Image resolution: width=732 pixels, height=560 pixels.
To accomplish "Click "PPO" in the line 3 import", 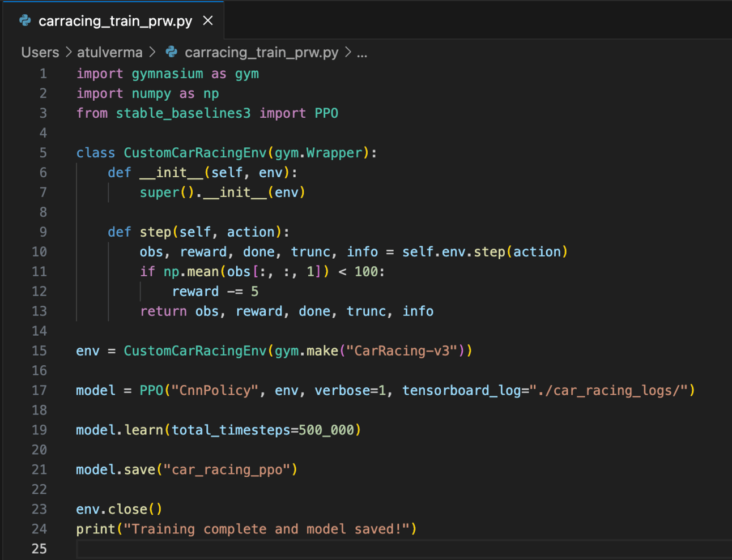I will 326,113.
